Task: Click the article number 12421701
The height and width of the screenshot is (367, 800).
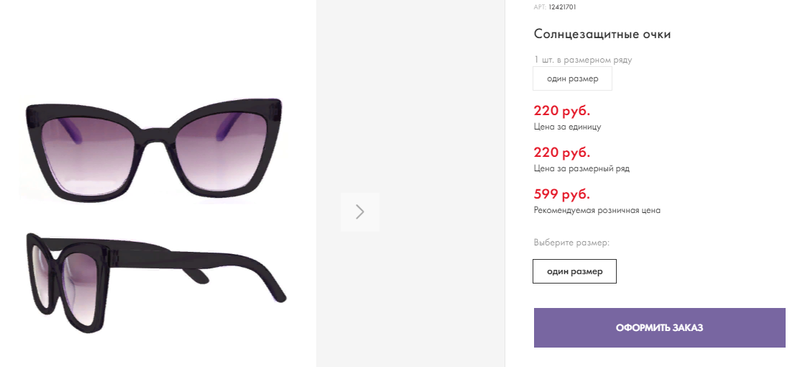Action: tap(562, 7)
